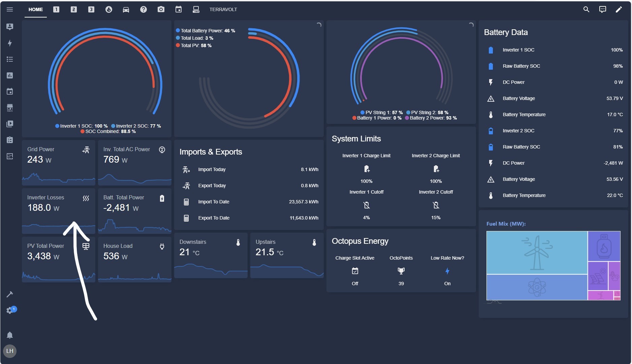Open the LH user profile avatar
The height and width of the screenshot is (364, 632).
point(10,351)
